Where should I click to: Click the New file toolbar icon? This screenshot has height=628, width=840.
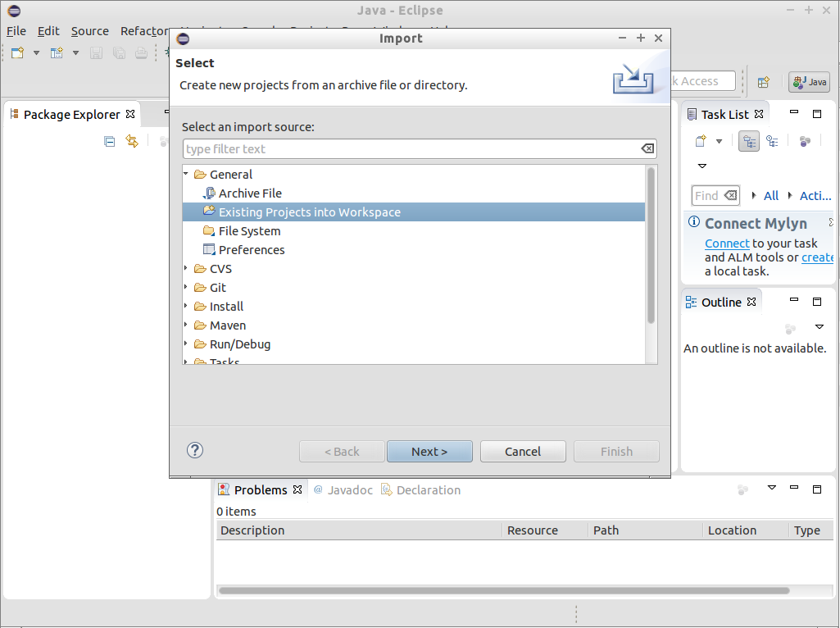(18, 52)
